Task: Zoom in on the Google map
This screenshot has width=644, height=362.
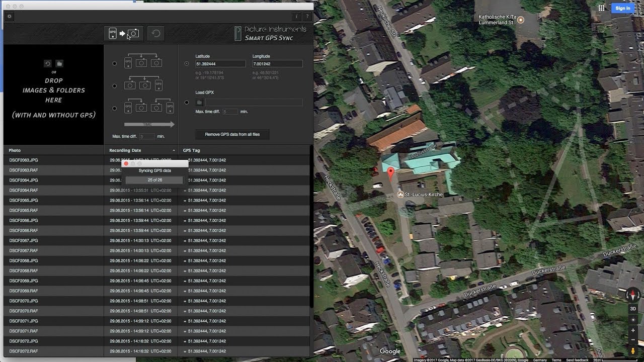Action: pyautogui.click(x=633, y=331)
